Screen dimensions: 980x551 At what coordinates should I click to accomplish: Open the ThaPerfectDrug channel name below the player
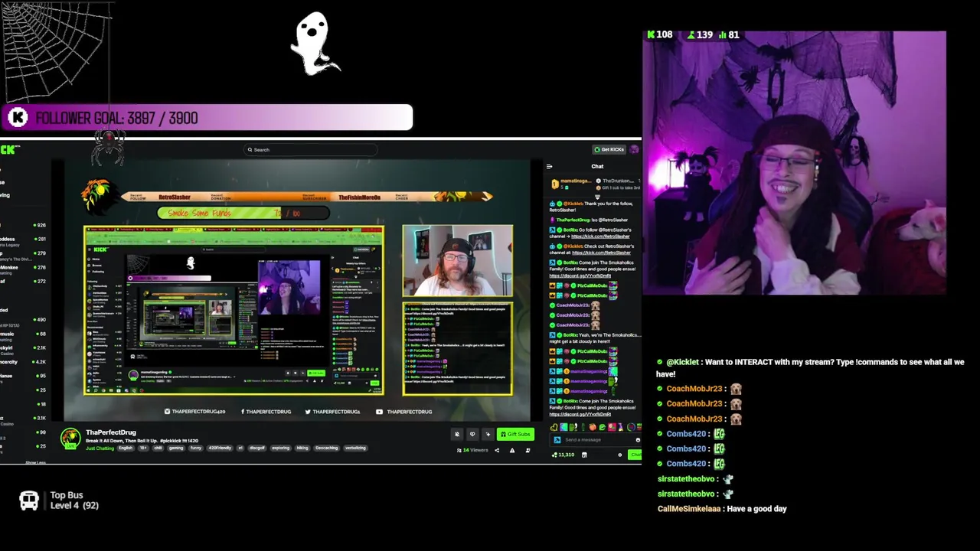point(111,432)
